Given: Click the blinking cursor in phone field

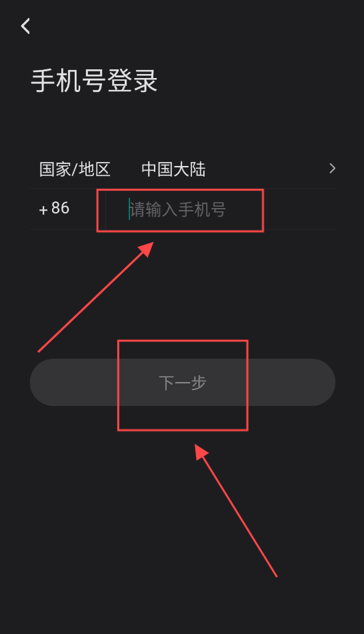Looking at the screenshot, I should [129, 209].
